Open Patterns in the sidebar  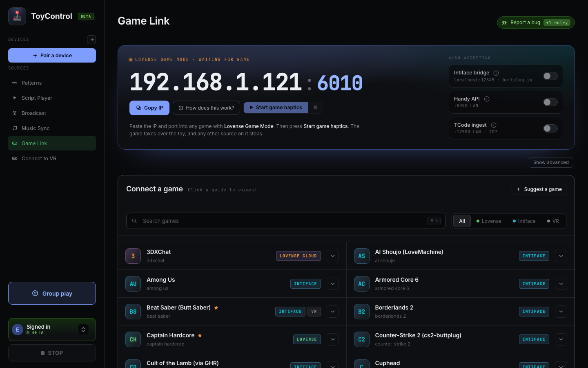(x=52, y=83)
